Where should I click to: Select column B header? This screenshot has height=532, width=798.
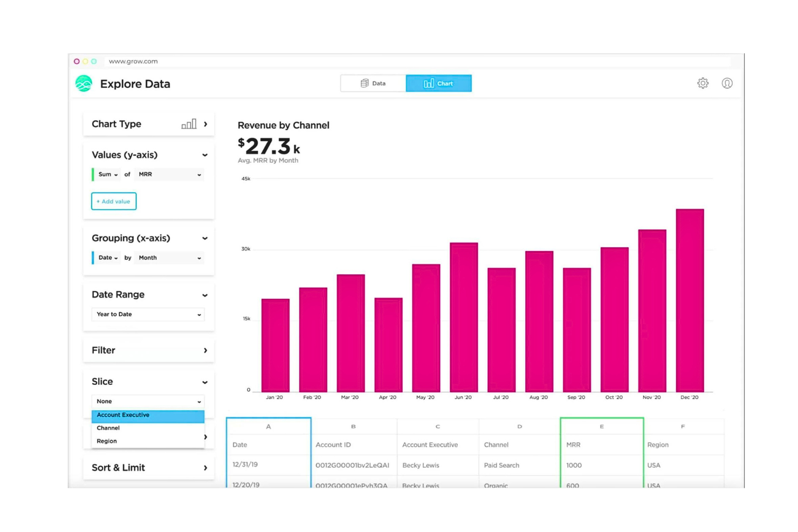point(354,426)
